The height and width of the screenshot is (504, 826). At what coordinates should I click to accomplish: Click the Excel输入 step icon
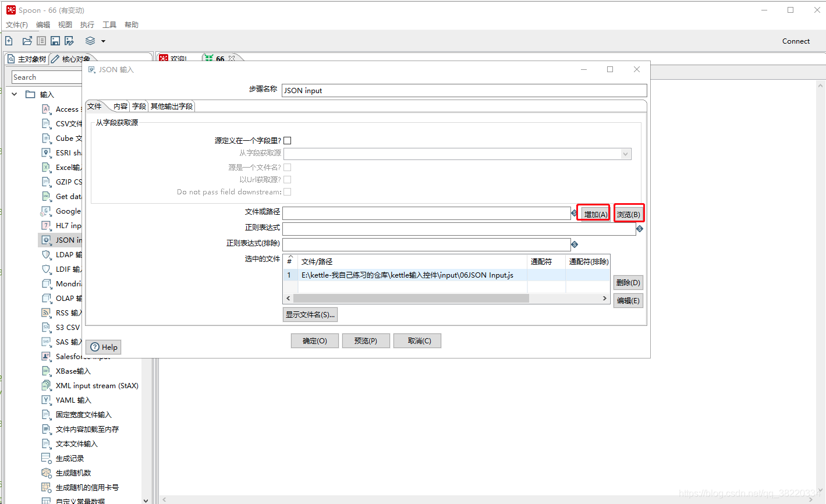[46, 167]
